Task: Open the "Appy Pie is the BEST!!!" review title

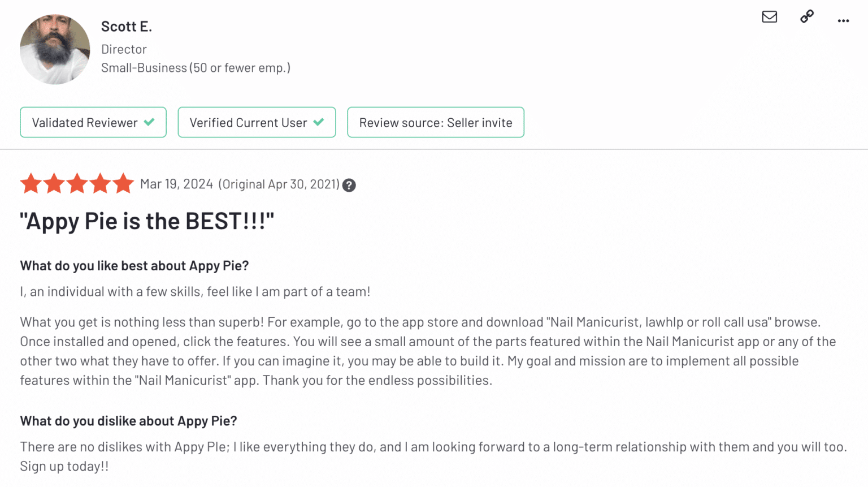Action: 147,221
